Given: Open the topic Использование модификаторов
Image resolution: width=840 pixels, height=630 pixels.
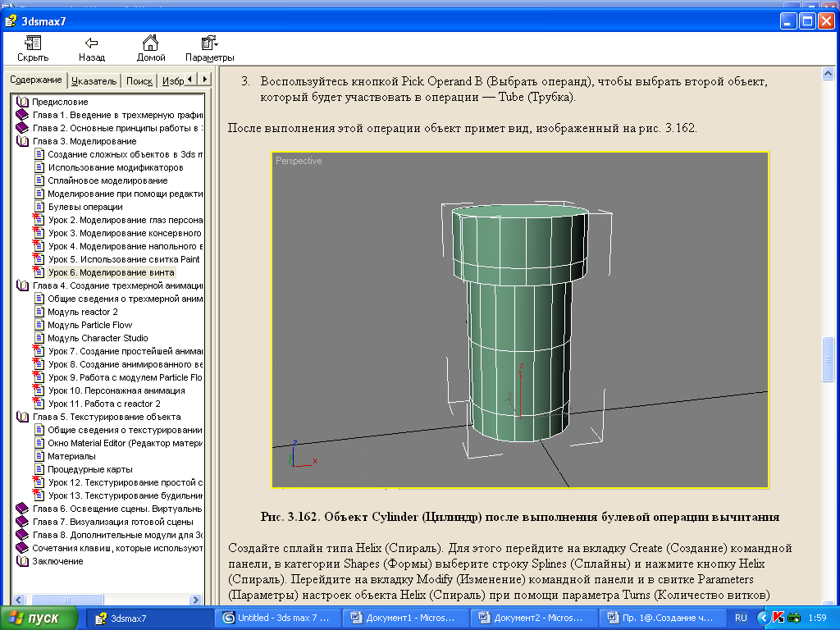Looking at the screenshot, I should [x=116, y=167].
